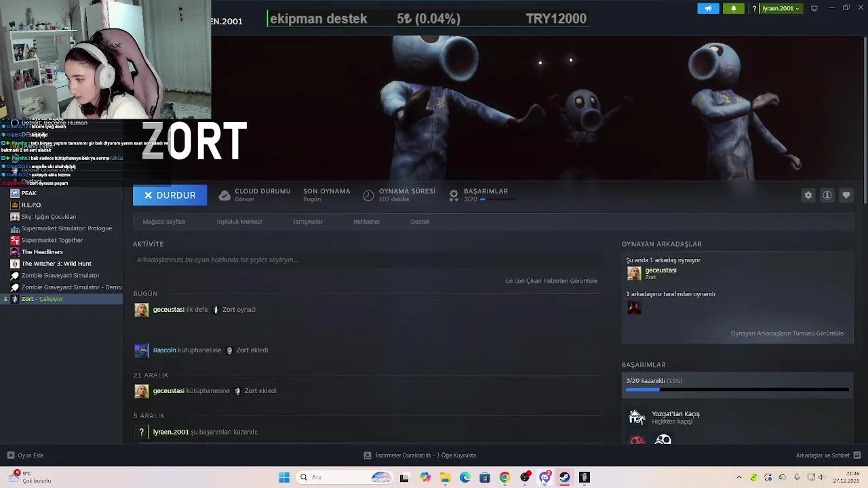Click The Witcher 3 game icon
868x488 pixels.
(15, 264)
